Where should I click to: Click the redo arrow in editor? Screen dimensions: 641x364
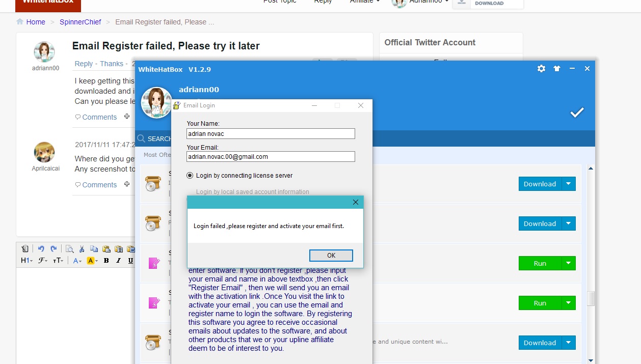tap(54, 248)
